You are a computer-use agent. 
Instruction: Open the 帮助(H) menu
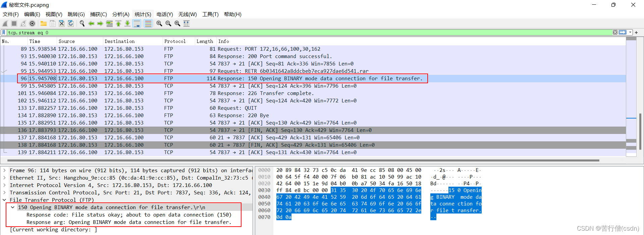point(233,14)
